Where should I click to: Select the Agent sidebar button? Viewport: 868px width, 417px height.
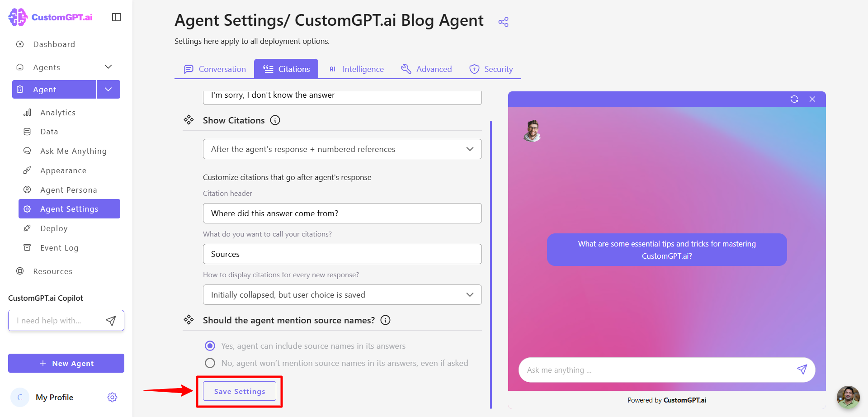(x=54, y=90)
